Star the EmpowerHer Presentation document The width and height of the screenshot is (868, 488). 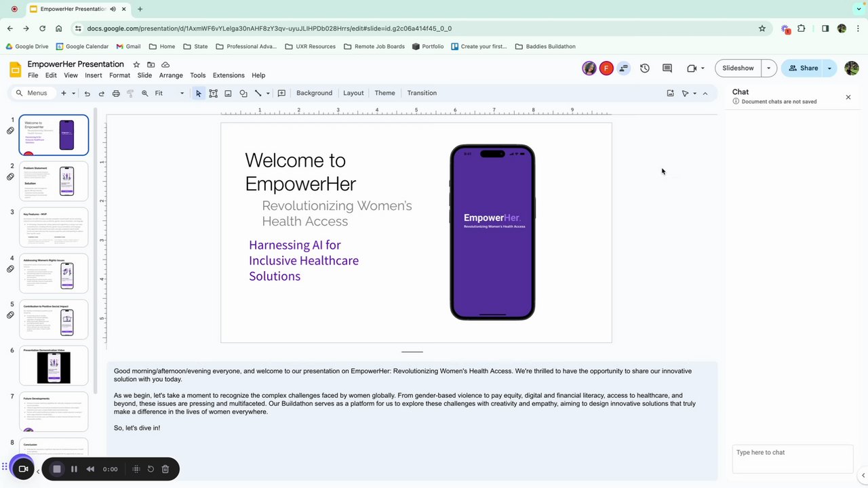tap(136, 64)
